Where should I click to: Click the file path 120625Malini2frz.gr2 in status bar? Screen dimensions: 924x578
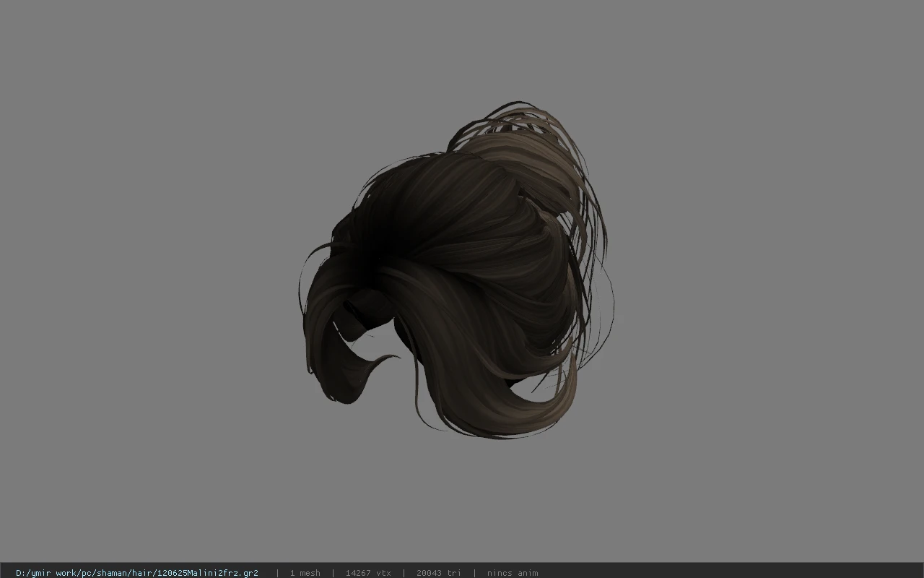pos(137,573)
